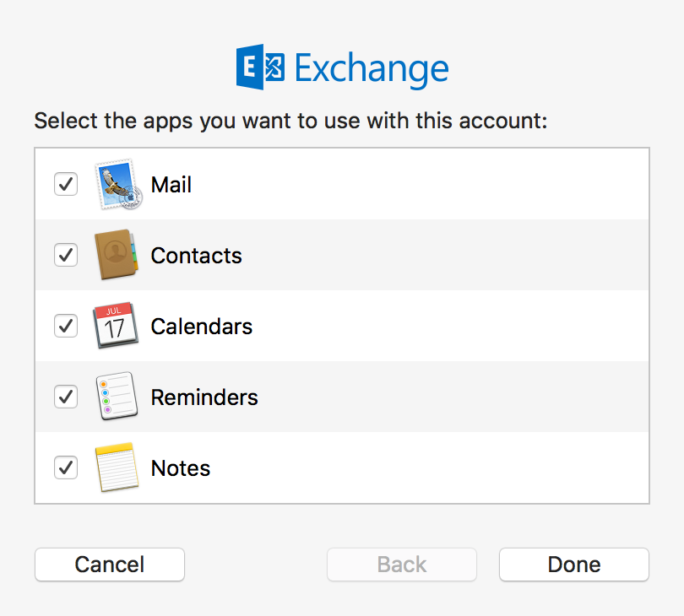Select the Contacts row label
Screen dimensions: 684x616
(x=196, y=256)
